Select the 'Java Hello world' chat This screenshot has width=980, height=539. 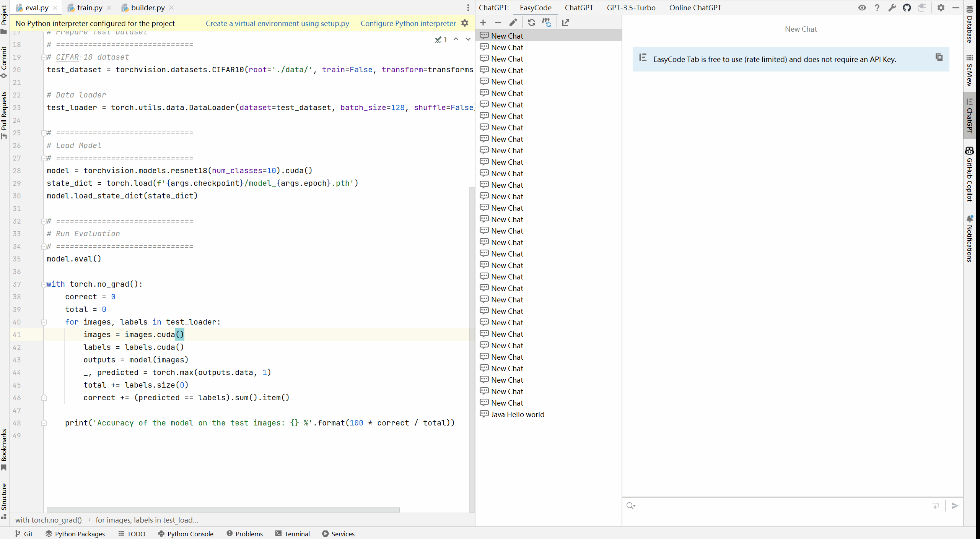517,414
